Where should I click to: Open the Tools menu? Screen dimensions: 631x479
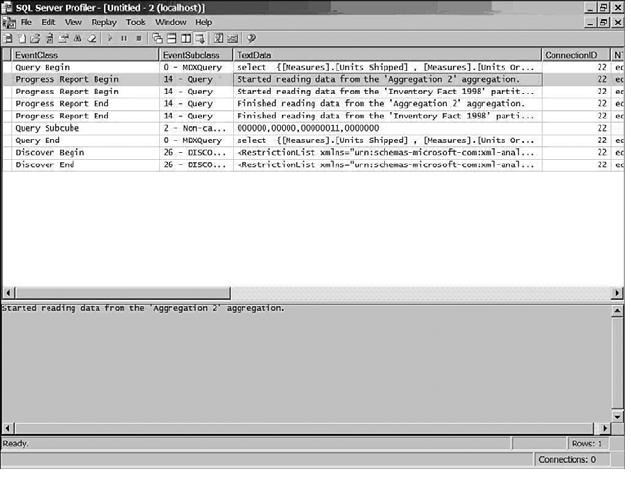point(135,22)
